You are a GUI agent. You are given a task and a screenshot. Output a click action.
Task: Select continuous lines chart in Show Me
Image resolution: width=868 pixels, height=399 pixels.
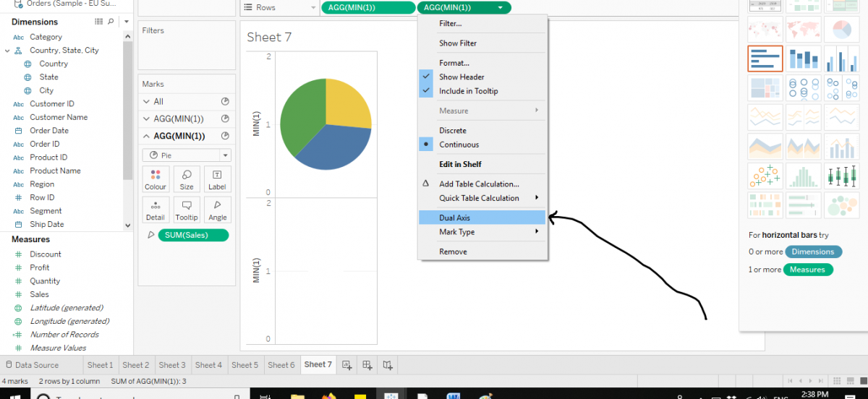pos(765,117)
